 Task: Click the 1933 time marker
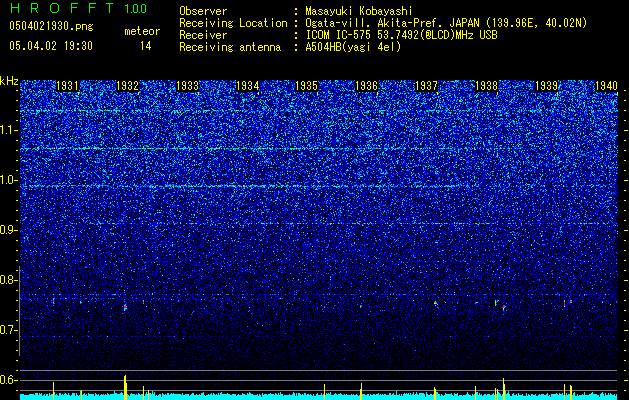187,86
